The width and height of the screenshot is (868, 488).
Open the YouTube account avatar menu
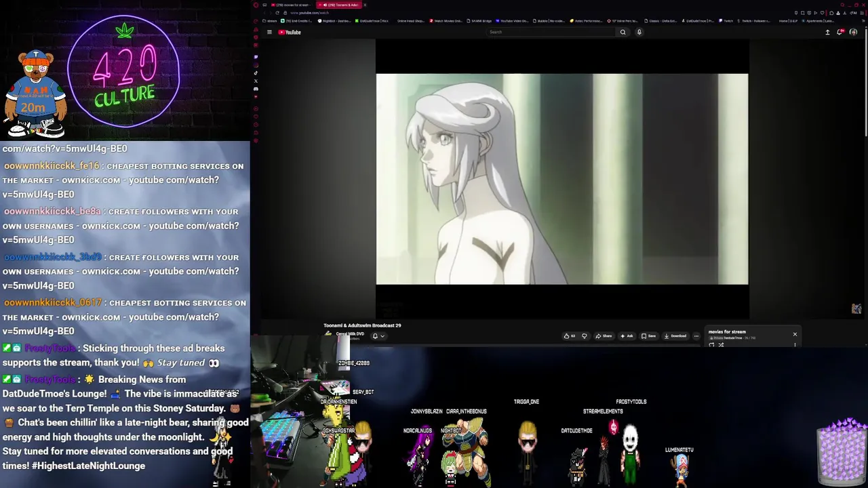(853, 32)
